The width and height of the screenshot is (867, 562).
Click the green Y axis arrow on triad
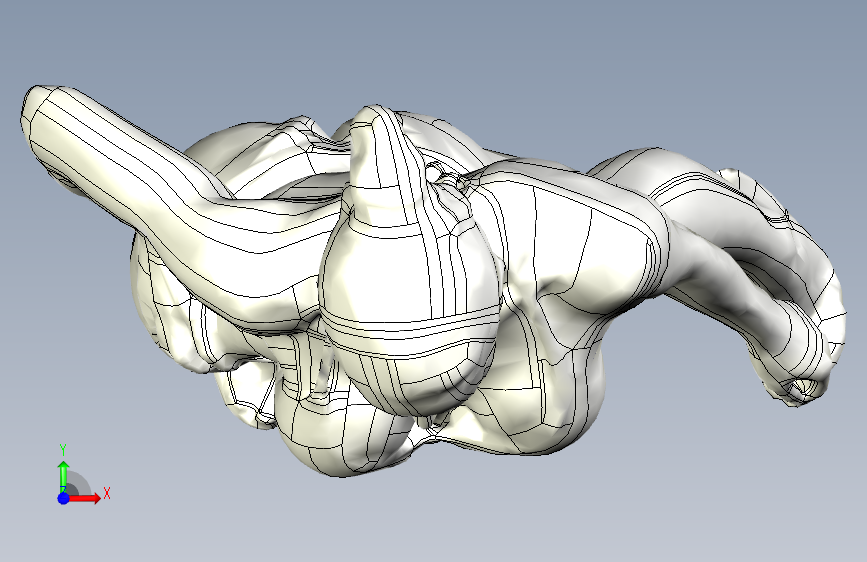pos(64,475)
